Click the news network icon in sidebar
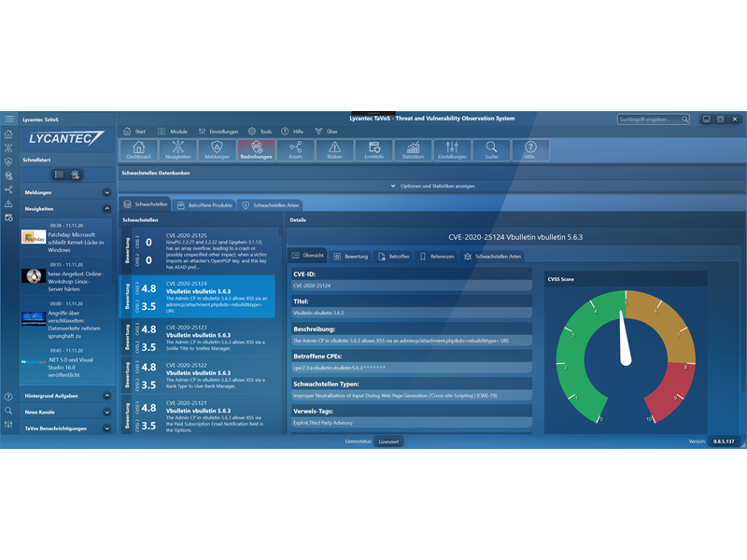747x560 pixels. (x=8, y=148)
